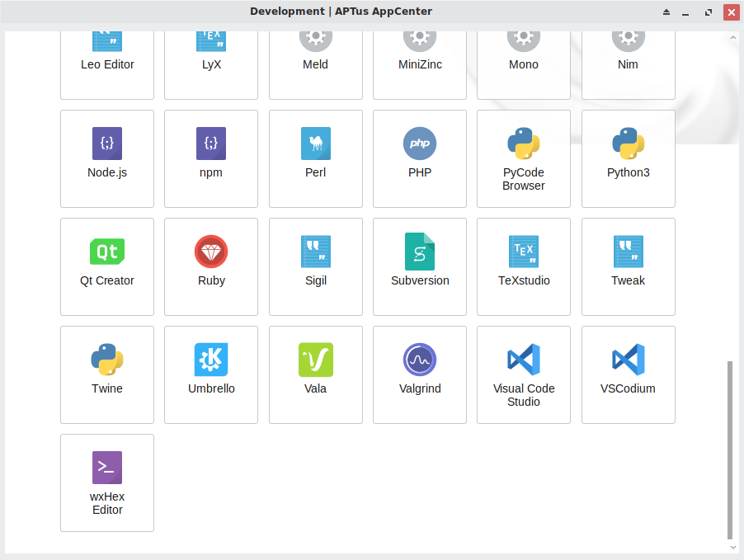Select the Valgrind label
Image resolution: width=744 pixels, height=560 pixels.
click(420, 389)
